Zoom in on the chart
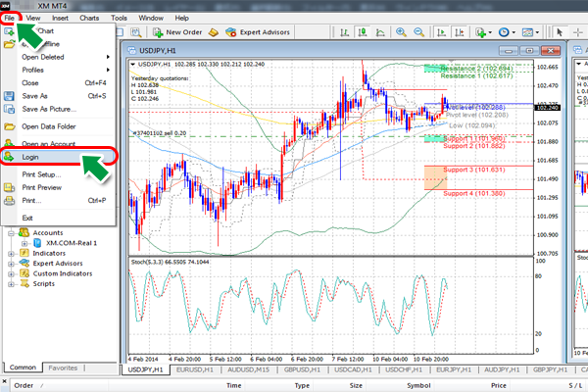The width and height of the screenshot is (588, 392). [x=401, y=32]
